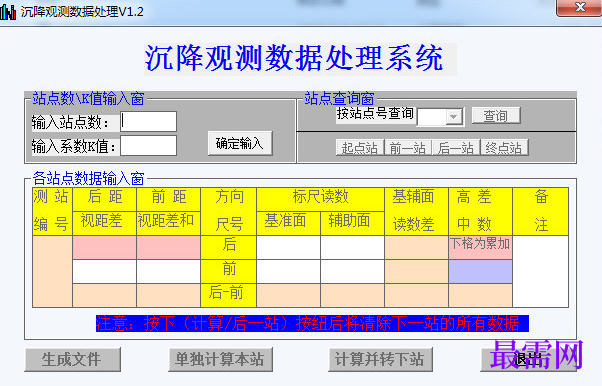The height and width of the screenshot is (386, 602).
Task: Click the purple cumulative 高差中数 cell
Action: (x=480, y=272)
